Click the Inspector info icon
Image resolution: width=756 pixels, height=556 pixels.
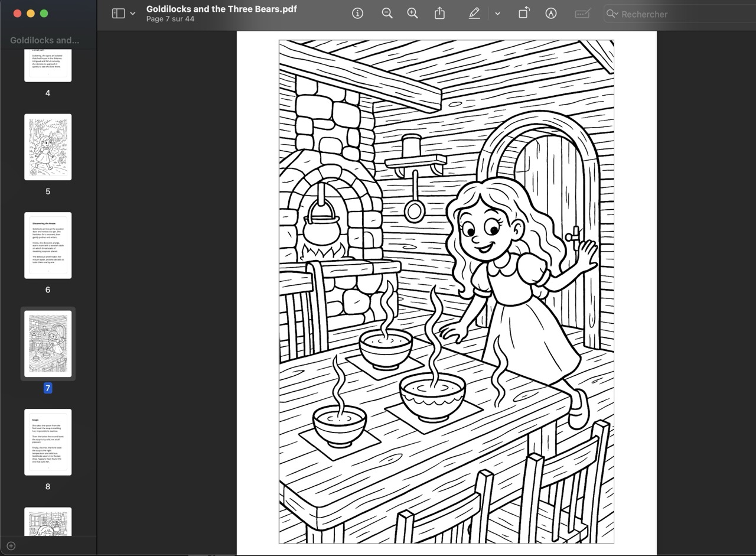pos(357,14)
